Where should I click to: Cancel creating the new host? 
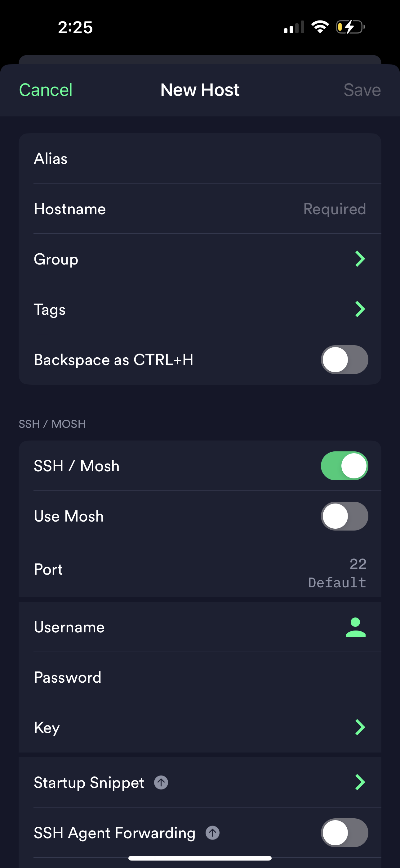pos(46,90)
